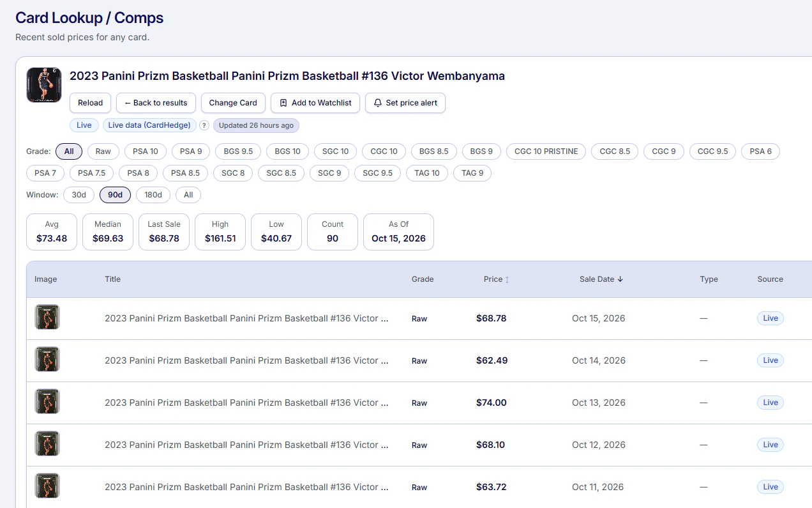Click the Change Card button
The width and height of the screenshot is (812, 508).
tap(233, 103)
